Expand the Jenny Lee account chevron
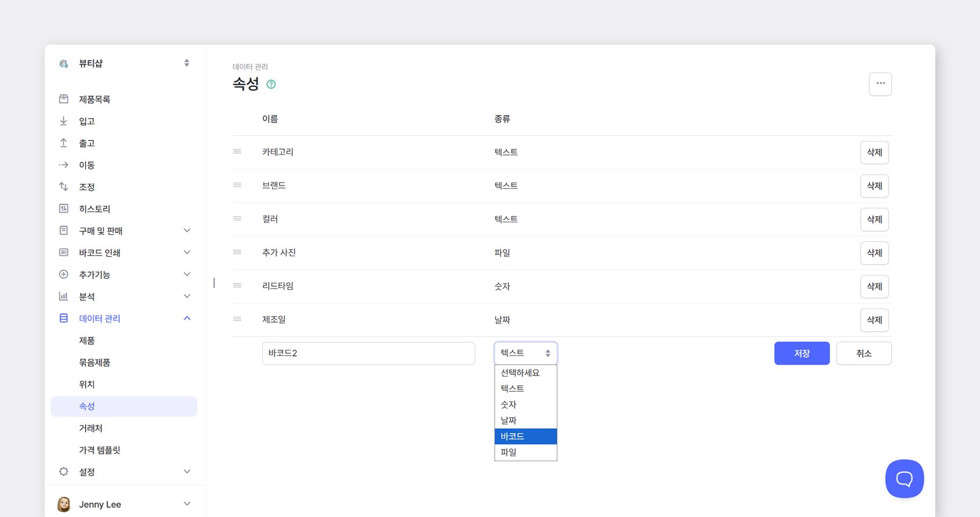Viewport: 980px width, 517px height. [x=187, y=504]
